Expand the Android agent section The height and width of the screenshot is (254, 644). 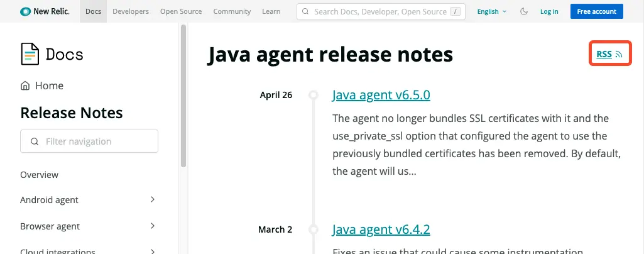(x=153, y=199)
